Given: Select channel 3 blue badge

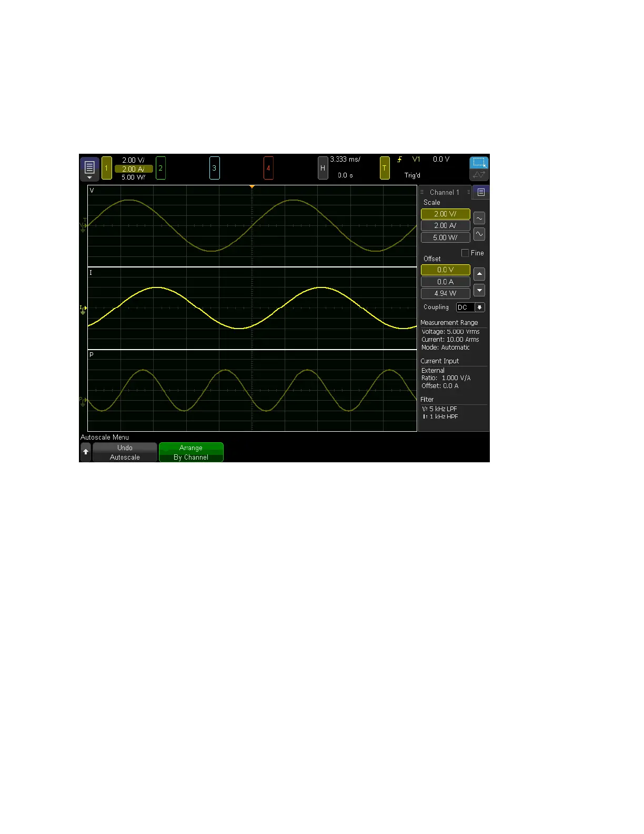Looking at the screenshot, I should pos(214,168).
